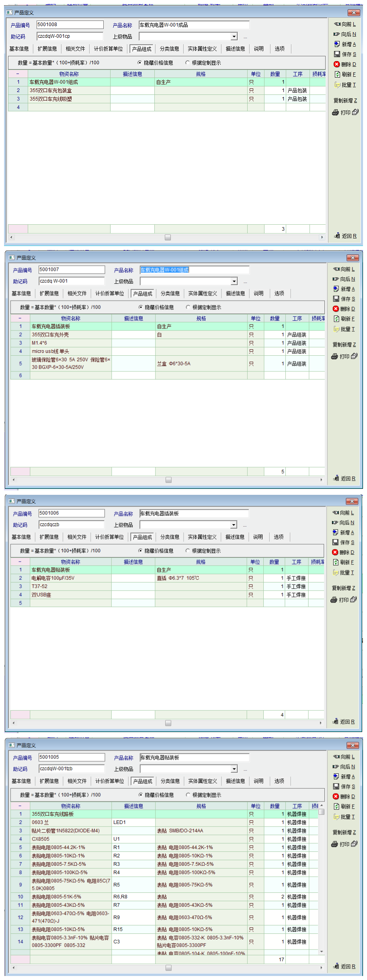
Task: Click the 打印 (print) icon in product 5001006 window
Action: pyautogui.click(x=334, y=600)
